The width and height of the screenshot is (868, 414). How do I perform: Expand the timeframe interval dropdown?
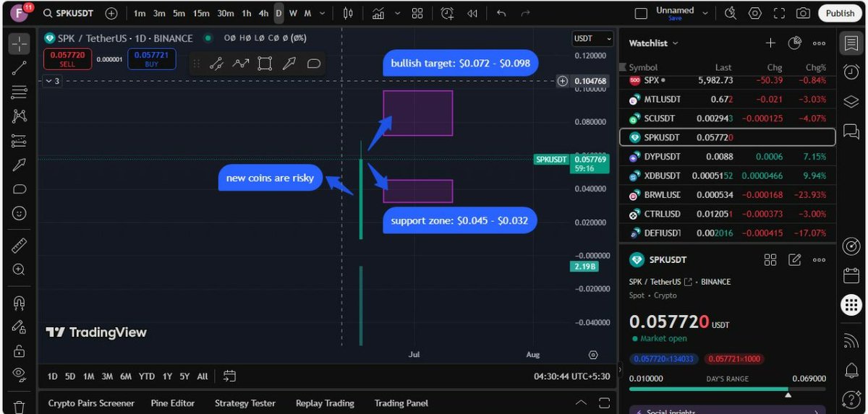click(x=323, y=13)
